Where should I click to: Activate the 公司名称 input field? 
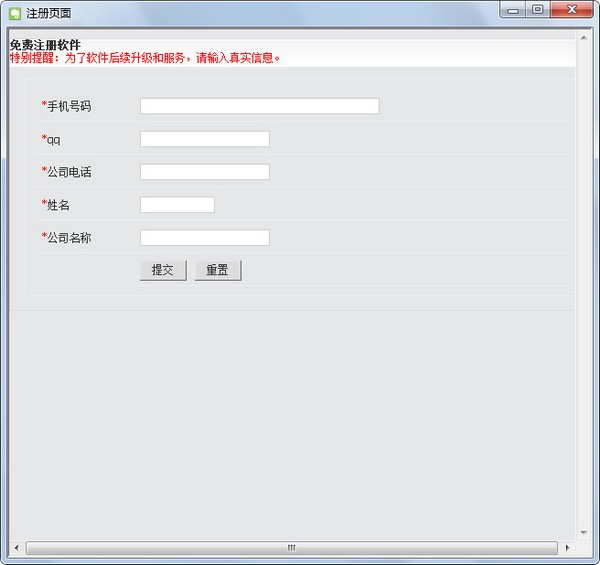click(205, 238)
